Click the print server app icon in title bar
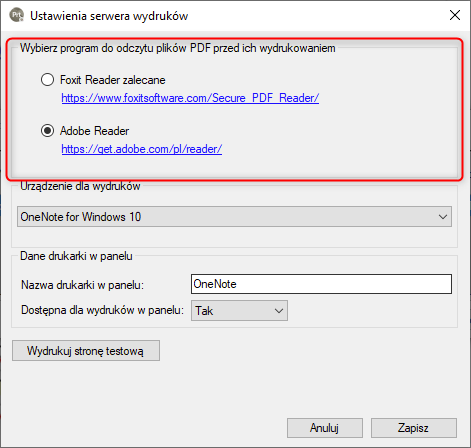The image size is (471, 448). [16, 15]
